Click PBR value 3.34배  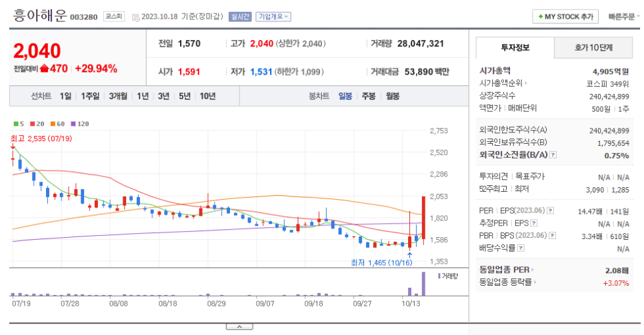click(592, 236)
